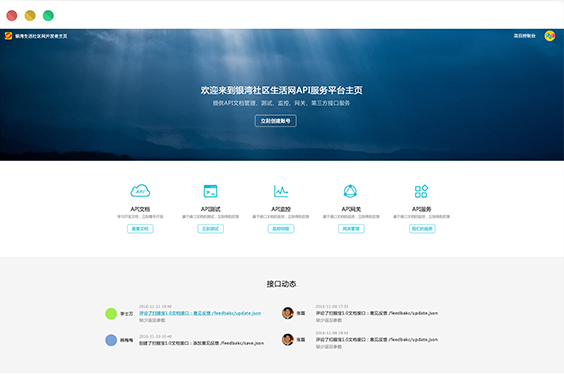Click the name 张磊 beside the 18:43 entry

point(301,339)
